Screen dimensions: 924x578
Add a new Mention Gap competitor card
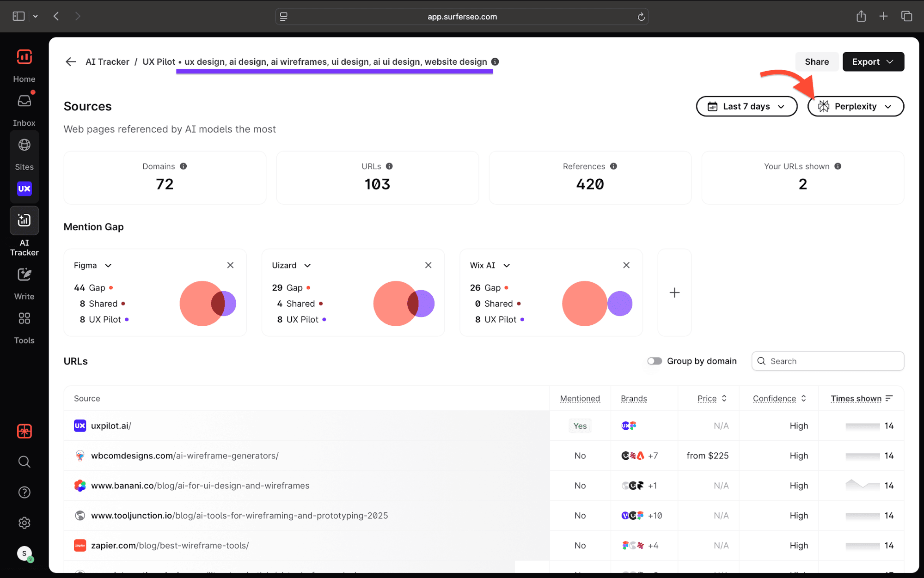674,292
